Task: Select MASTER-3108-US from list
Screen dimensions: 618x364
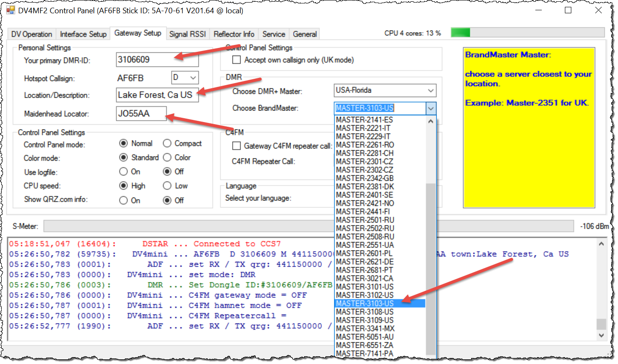Action: pyautogui.click(x=380, y=312)
